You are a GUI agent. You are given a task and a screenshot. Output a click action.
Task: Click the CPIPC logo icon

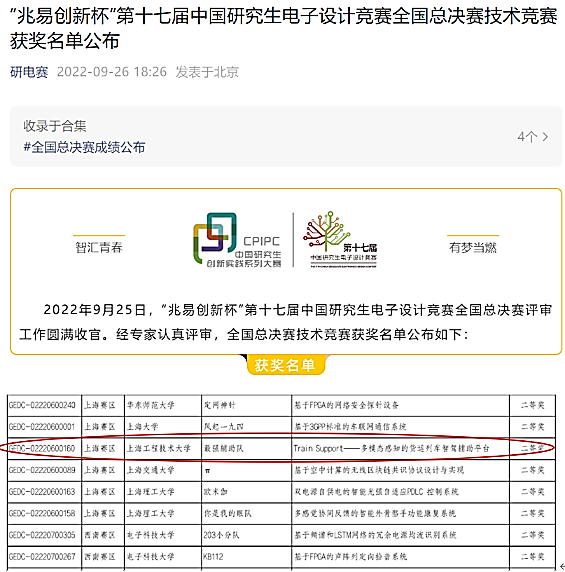(x=237, y=240)
